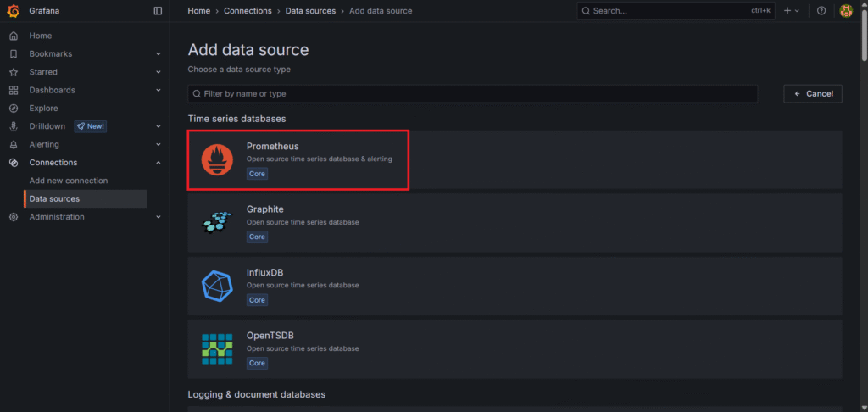Expand the Starred section chevron
868x412 pixels.
pyautogui.click(x=159, y=72)
